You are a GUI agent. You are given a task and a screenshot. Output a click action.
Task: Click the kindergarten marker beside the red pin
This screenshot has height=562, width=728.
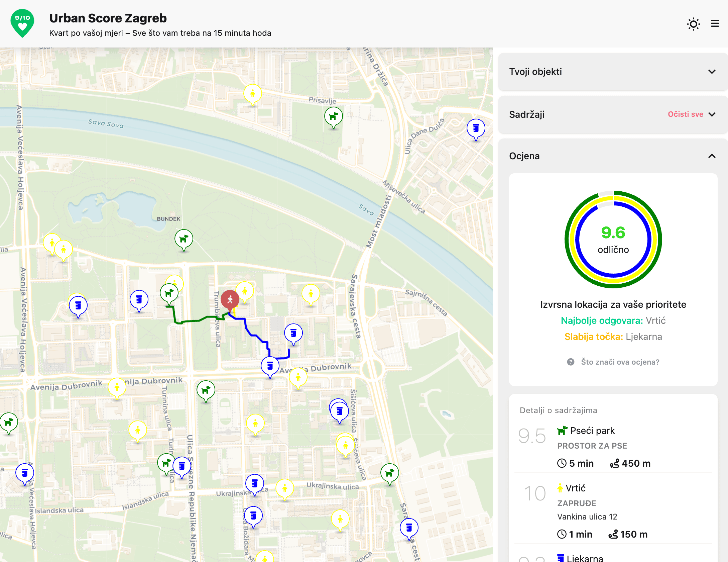(245, 292)
